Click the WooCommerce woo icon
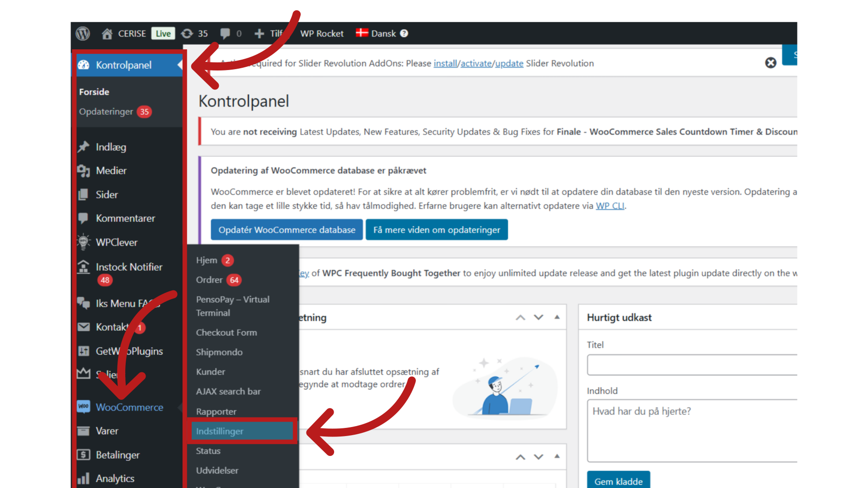Image resolution: width=868 pixels, height=488 pixels. pyautogui.click(x=84, y=407)
